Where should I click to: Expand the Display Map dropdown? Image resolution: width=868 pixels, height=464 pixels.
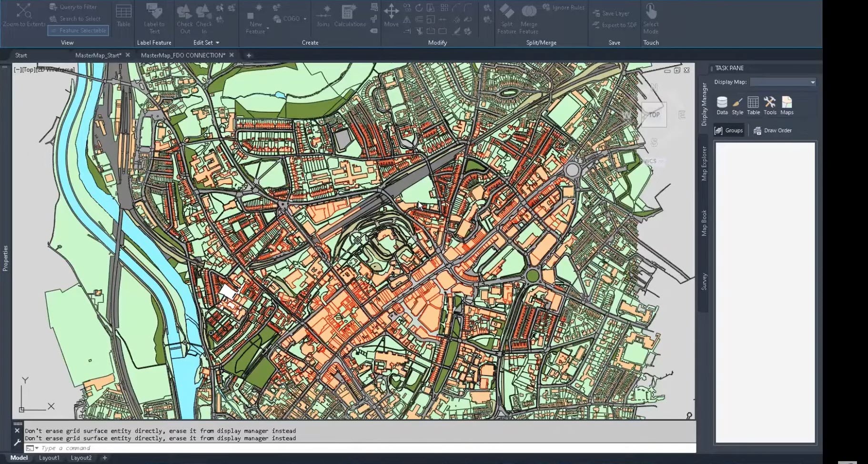pyautogui.click(x=812, y=82)
